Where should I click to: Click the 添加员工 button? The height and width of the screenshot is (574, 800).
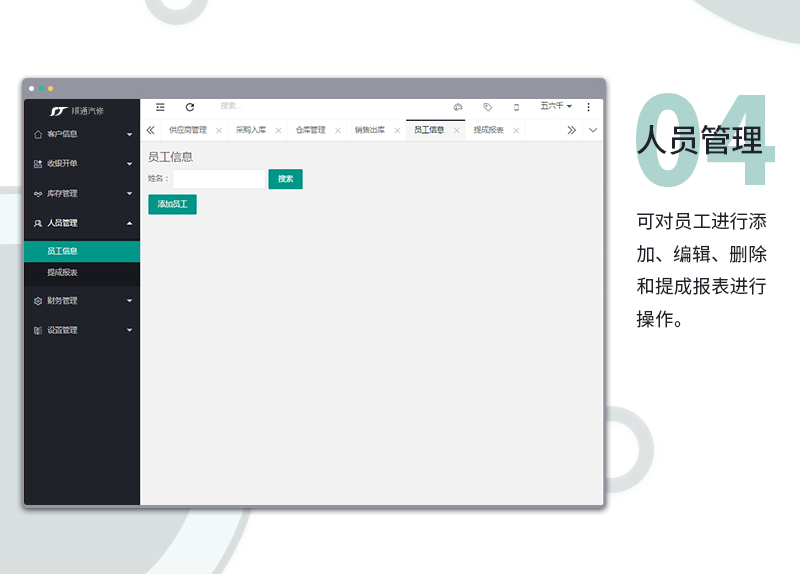tap(172, 205)
